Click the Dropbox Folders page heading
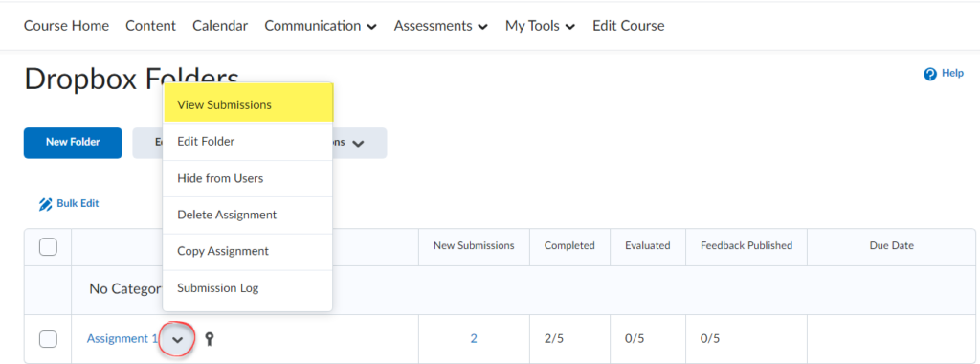Viewport: 980px width, 364px height. pos(131,80)
